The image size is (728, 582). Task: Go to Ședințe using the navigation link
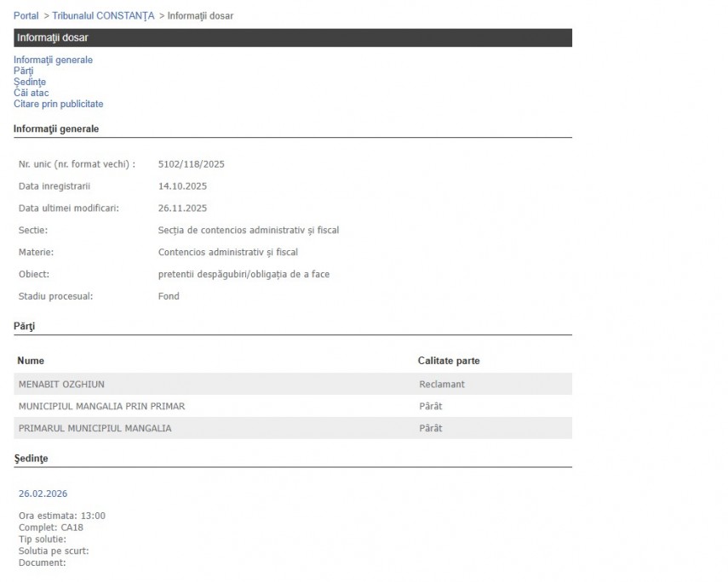30,83
